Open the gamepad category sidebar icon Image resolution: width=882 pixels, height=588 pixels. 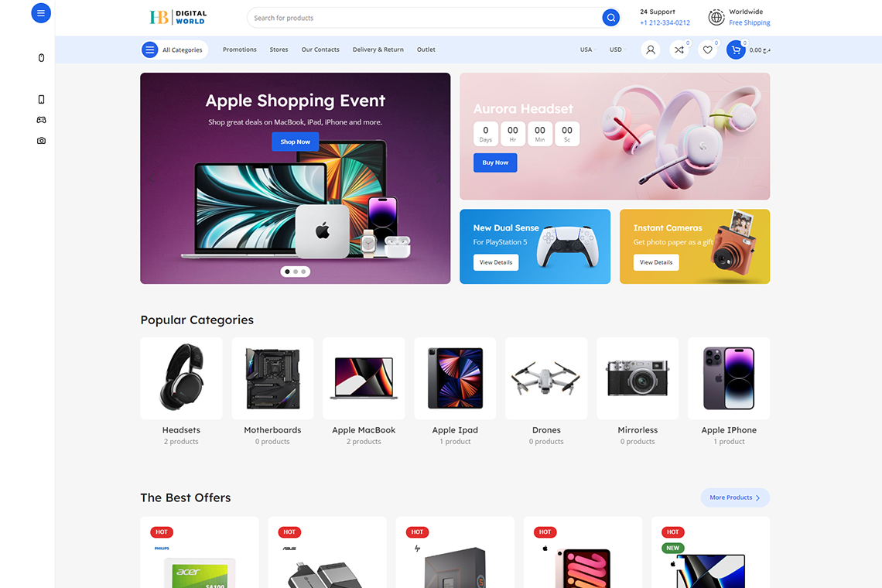point(41,120)
